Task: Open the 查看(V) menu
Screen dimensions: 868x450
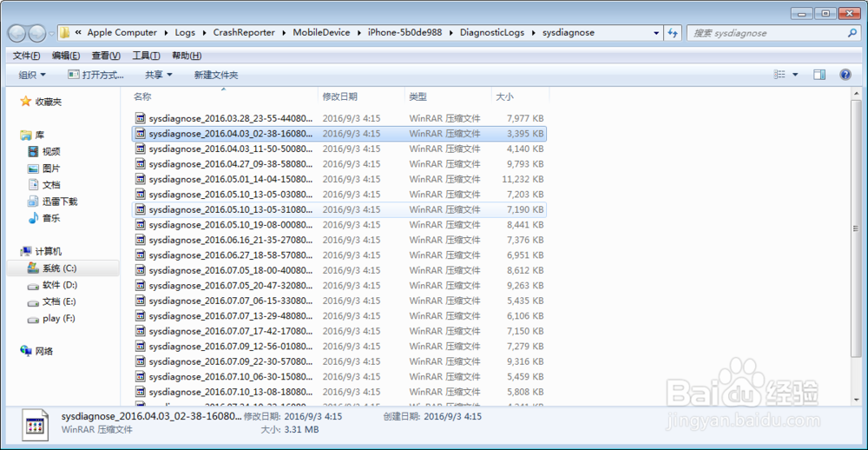Action: (x=106, y=56)
